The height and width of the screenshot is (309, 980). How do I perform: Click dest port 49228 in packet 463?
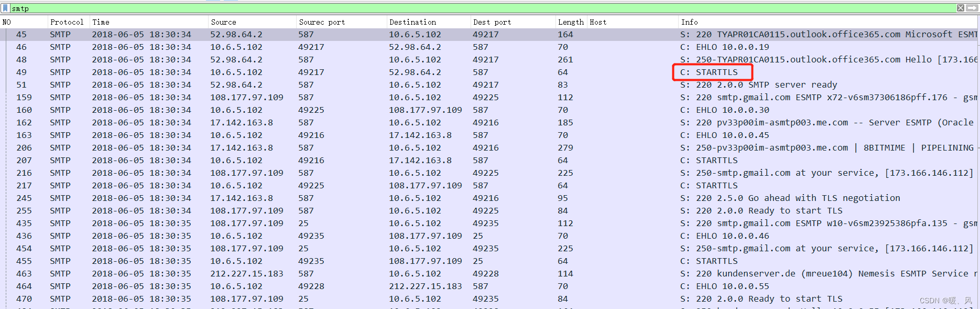486,273
